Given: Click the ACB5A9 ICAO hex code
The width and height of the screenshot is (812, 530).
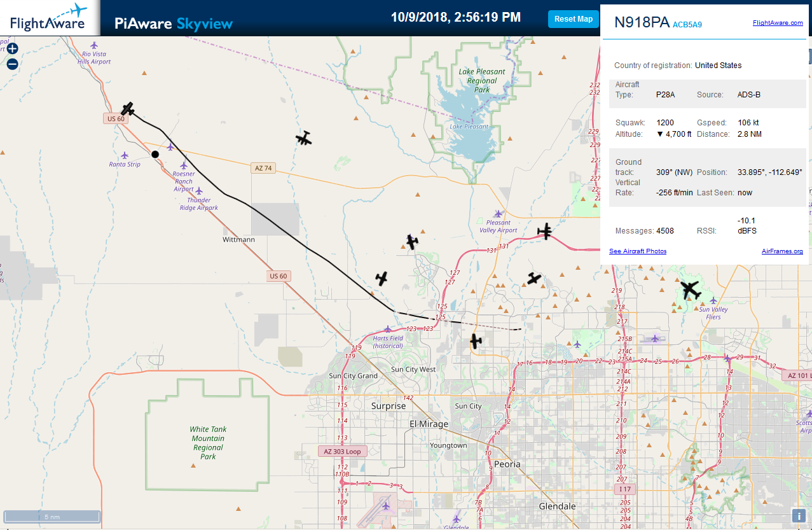Looking at the screenshot, I should (687, 25).
